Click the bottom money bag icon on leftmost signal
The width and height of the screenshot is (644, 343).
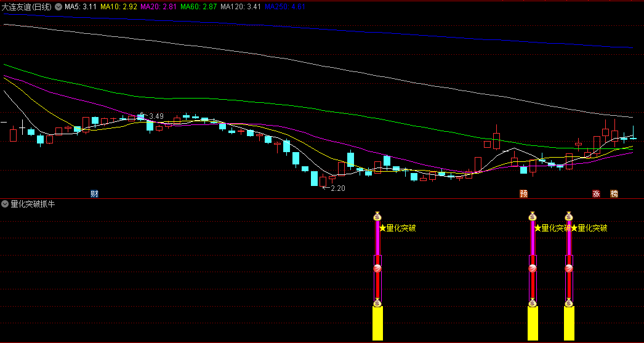click(x=377, y=303)
